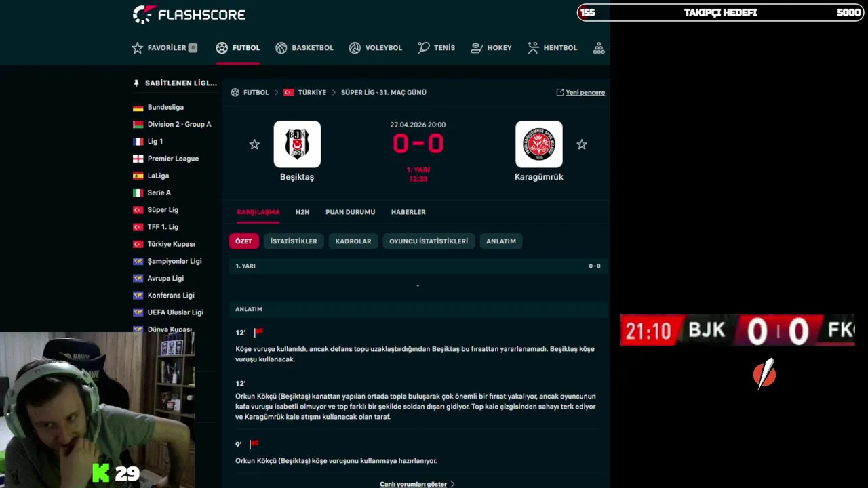Switch to Haberler tab
Viewport: 868px width, 488px height.
[x=408, y=212]
